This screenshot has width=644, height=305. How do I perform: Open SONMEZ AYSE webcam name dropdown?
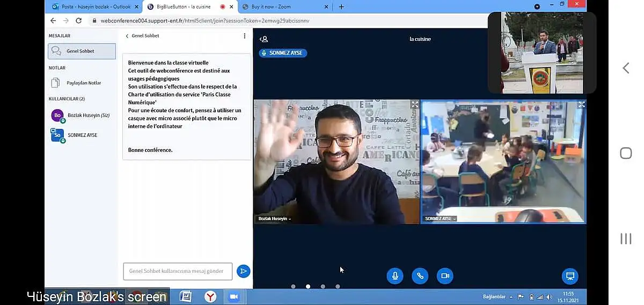[441, 219]
